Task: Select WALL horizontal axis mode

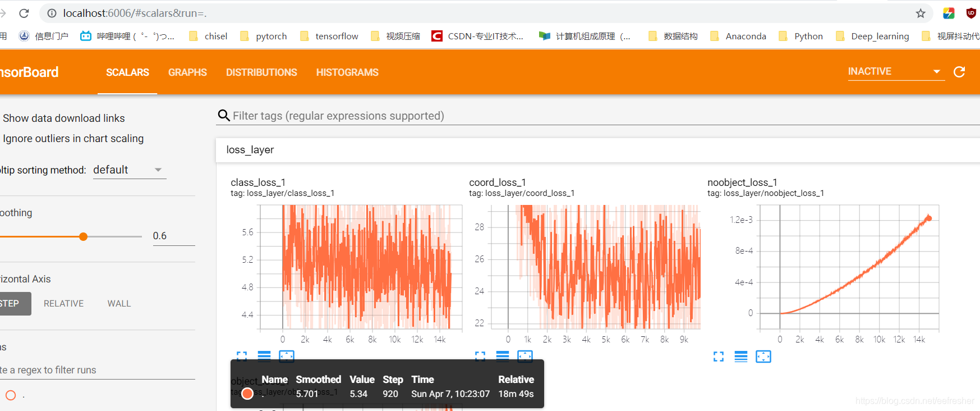Action: 119,303
